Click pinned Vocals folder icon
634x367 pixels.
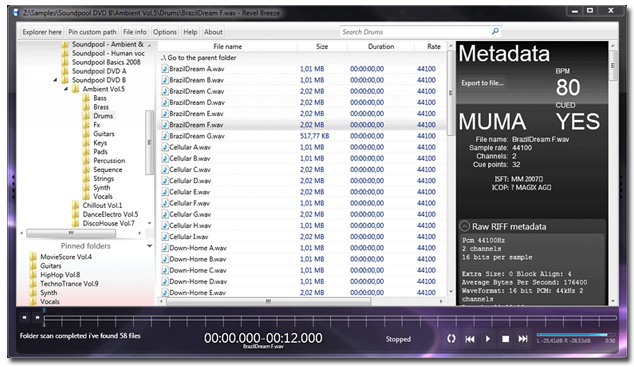coord(33,301)
